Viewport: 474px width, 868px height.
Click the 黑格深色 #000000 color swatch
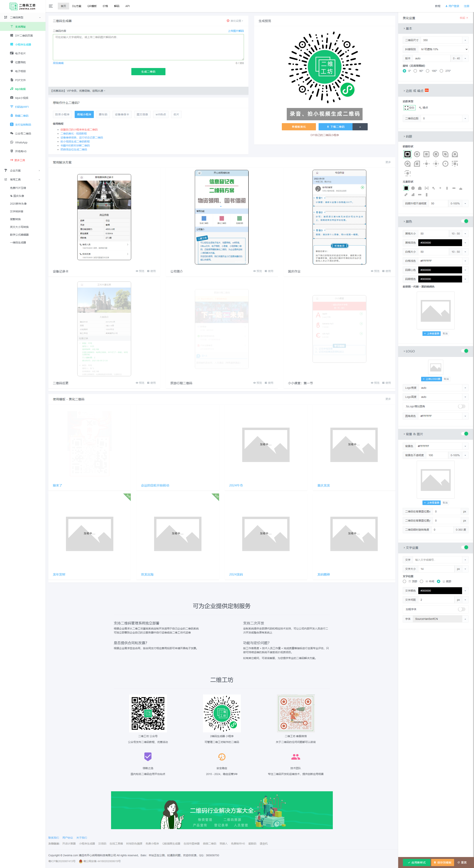click(x=440, y=243)
